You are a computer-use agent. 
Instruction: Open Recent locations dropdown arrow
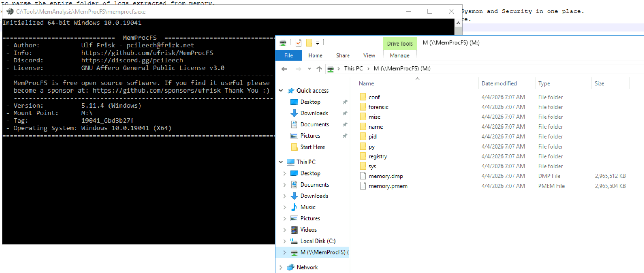click(x=309, y=69)
